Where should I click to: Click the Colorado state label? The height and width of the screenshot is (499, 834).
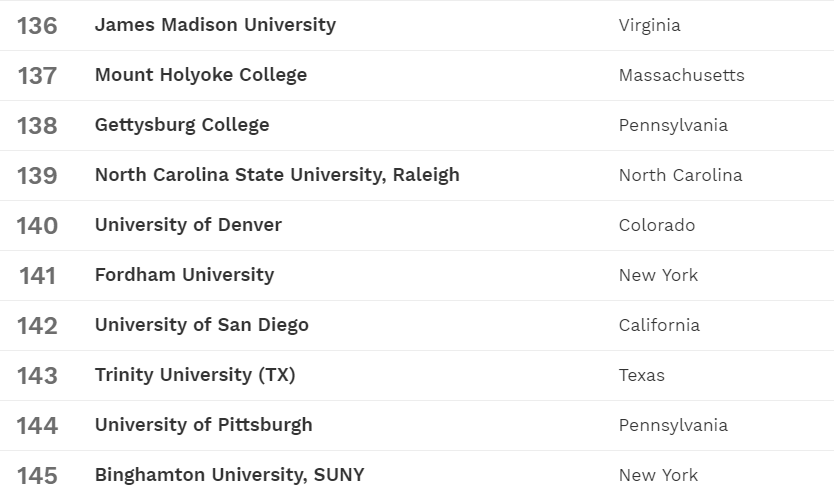pos(656,226)
